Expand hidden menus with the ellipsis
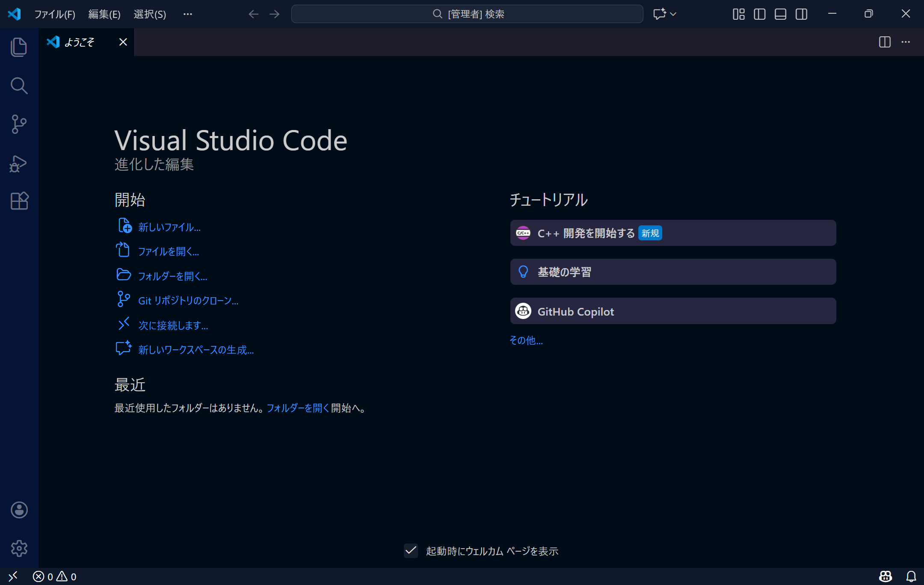Viewport: 924px width, 585px height. 187,14
